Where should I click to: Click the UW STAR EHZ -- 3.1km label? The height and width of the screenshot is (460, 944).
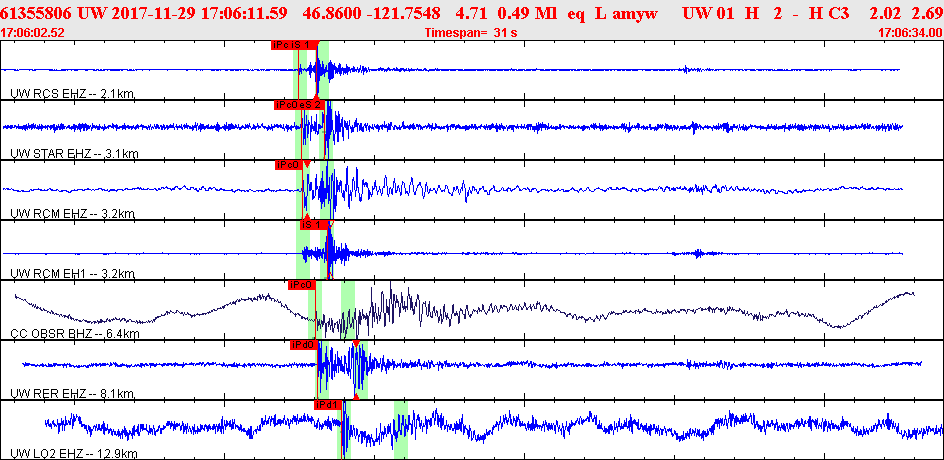coord(75,154)
